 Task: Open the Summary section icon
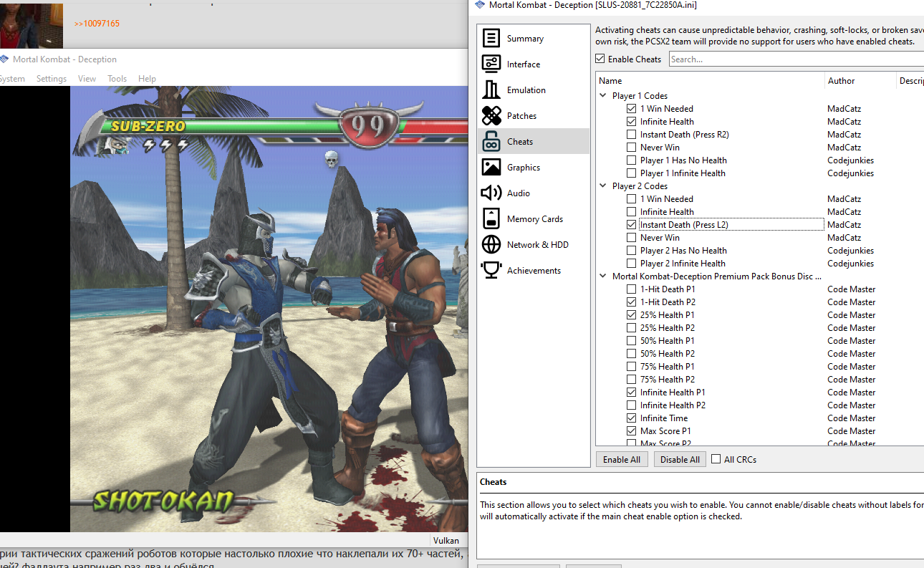[x=491, y=39]
